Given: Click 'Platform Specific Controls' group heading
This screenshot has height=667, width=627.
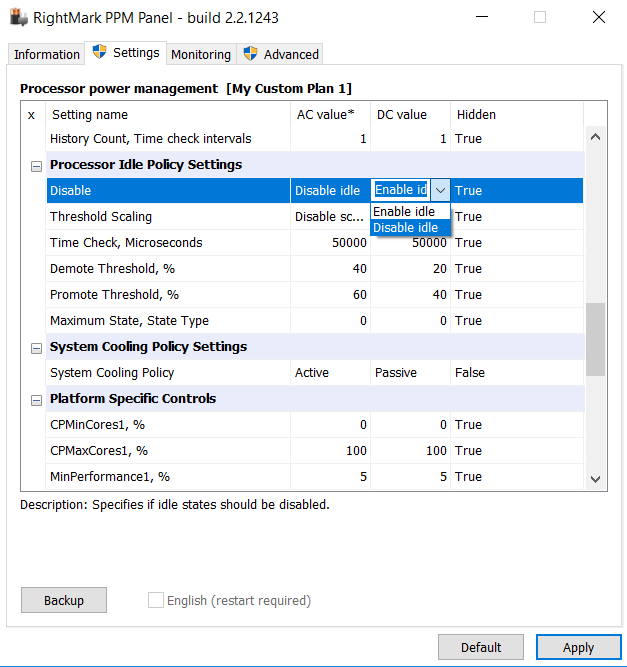Looking at the screenshot, I should point(133,399).
